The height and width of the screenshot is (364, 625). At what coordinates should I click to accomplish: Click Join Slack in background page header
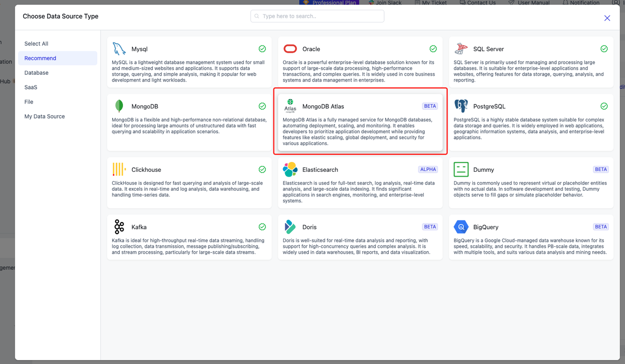tap(385, 2)
